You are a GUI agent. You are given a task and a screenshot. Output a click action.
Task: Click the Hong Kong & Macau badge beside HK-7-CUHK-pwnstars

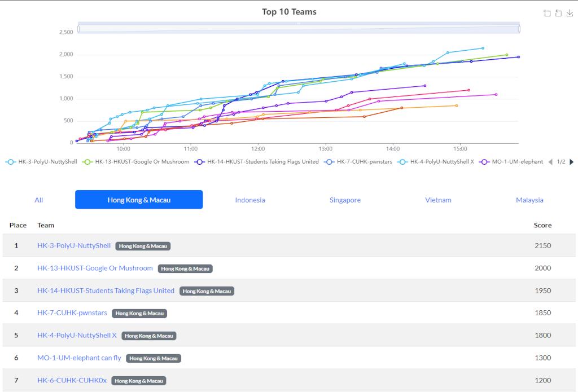coord(141,313)
